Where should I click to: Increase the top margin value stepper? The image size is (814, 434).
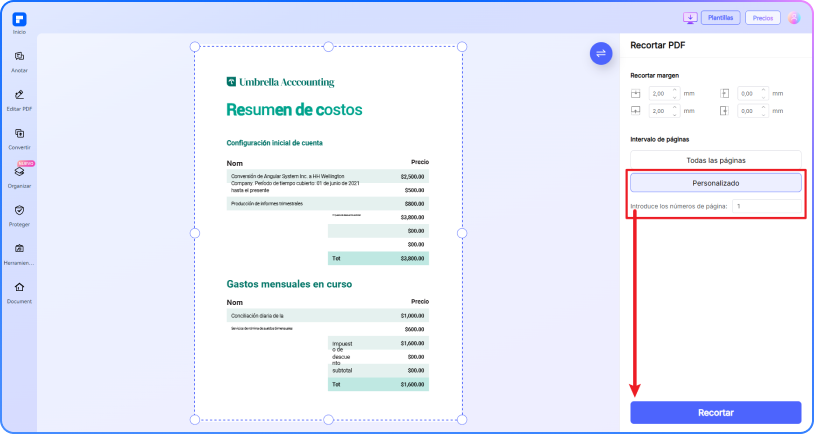[674, 90]
